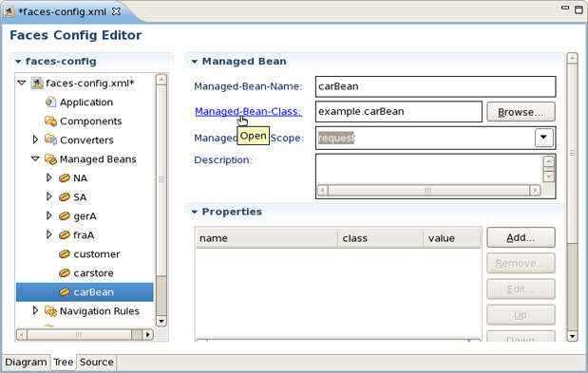
Task: Click the Navigation Rules folder icon
Action: point(50,311)
